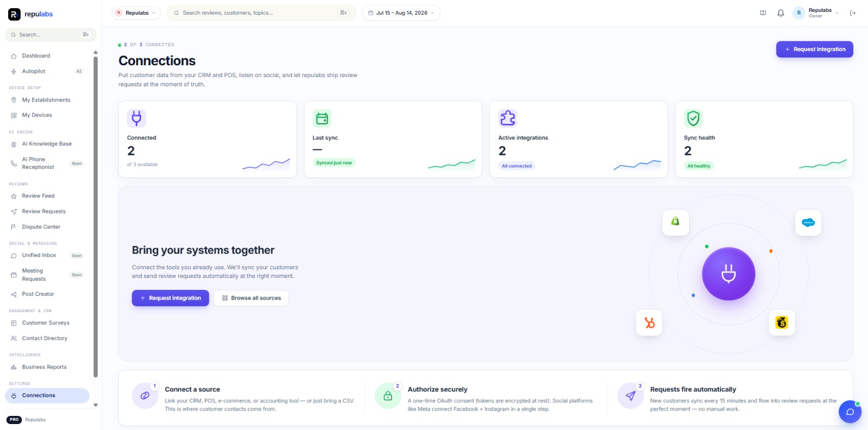Click 'Bring your systems together' heading
This screenshot has width=868, height=430.
203,250
